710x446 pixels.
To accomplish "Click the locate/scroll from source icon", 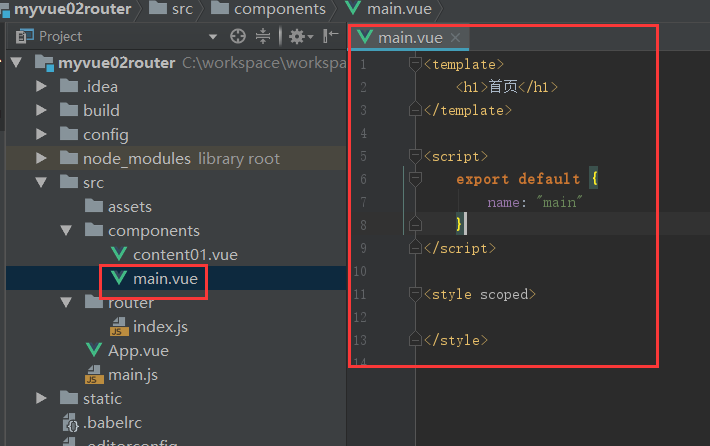I will tap(238, 36).
